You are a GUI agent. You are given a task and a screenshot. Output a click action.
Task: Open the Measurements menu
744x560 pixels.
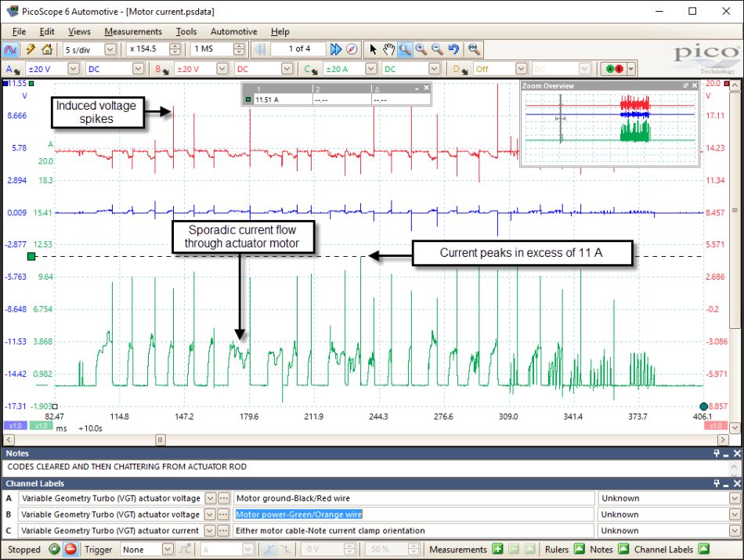(x=133, y=31)
